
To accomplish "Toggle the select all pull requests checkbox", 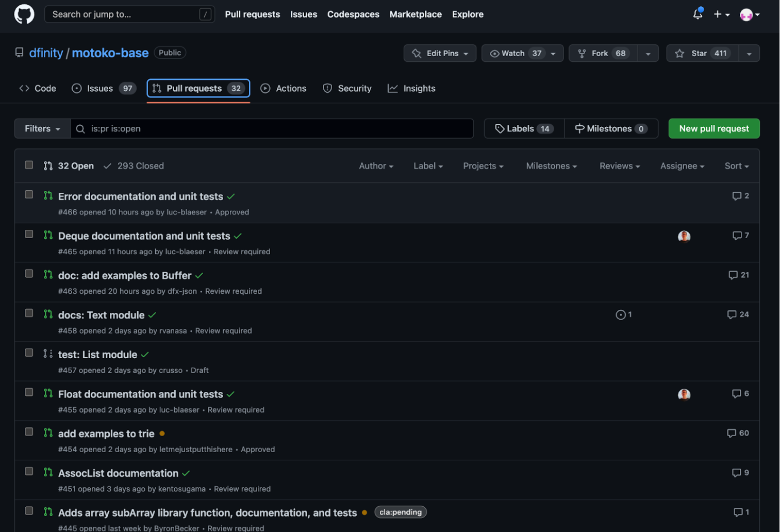I will (x=29, y=165).
